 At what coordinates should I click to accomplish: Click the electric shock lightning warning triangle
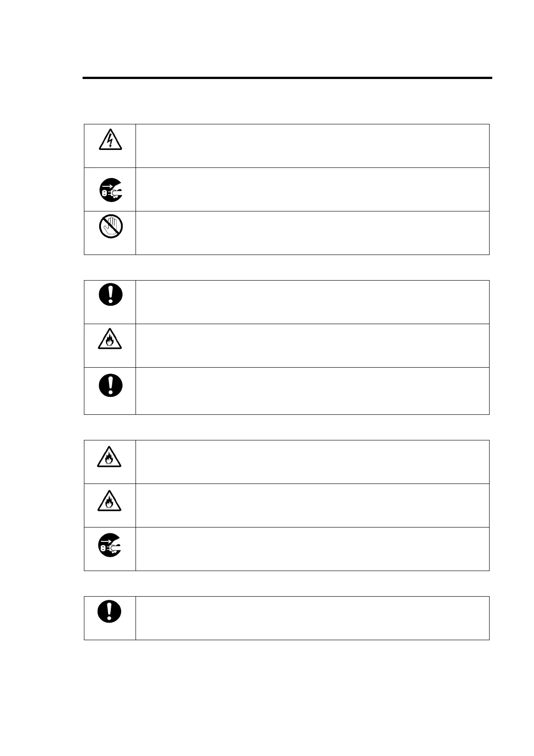click(x=110, y=139)
